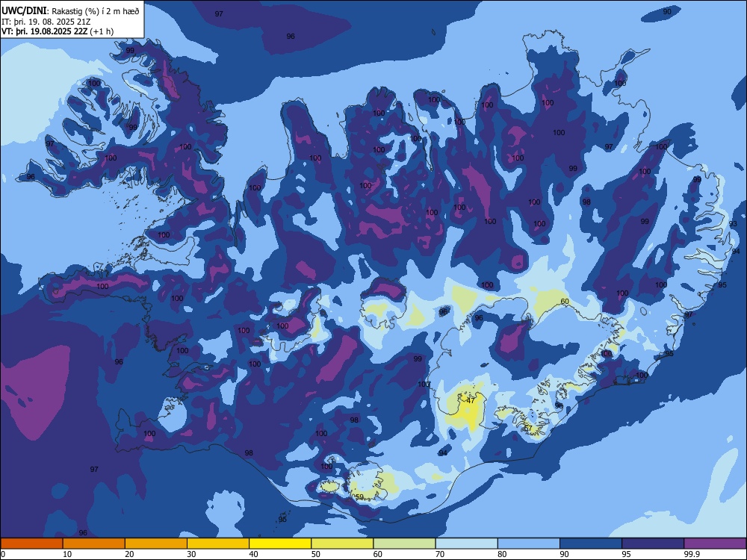
Task: Click the 57 humidity value on the map
Action: coord(527,428)
